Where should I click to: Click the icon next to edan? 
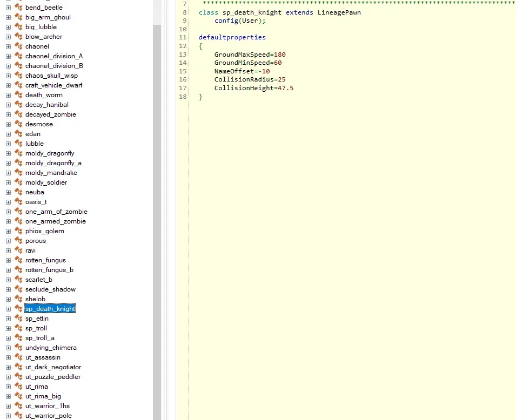(x=18, y=133)
